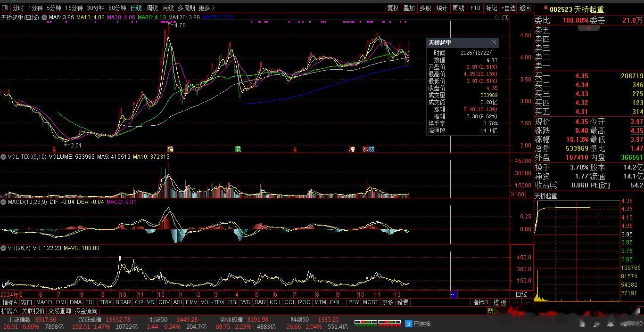Open F10 company information
The height and width of the screenshot is (332, 644).
pyautogui.click(x=475, y=8)
